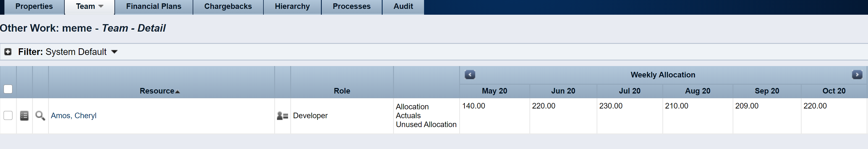The width and height of the screenshot is (868, 149).
Task: Open the Processes tab
Action: pyautogui.click(x=351, y=6)
